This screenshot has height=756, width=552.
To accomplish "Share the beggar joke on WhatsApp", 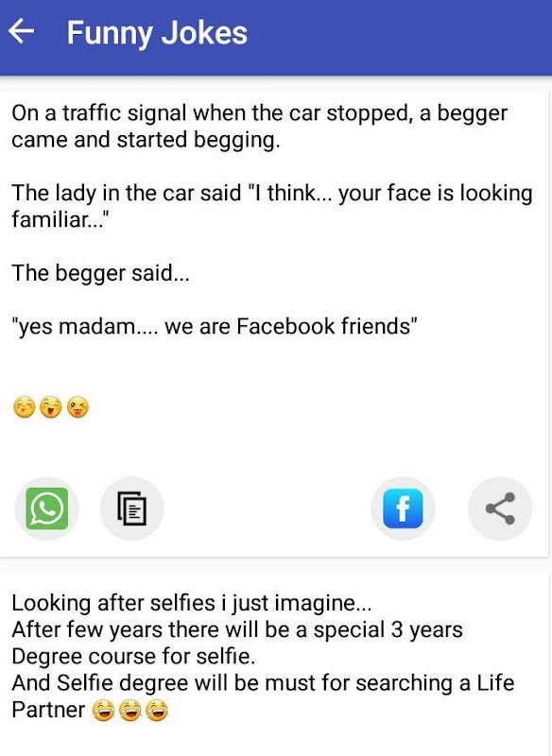I will click(x=46, y=508).
